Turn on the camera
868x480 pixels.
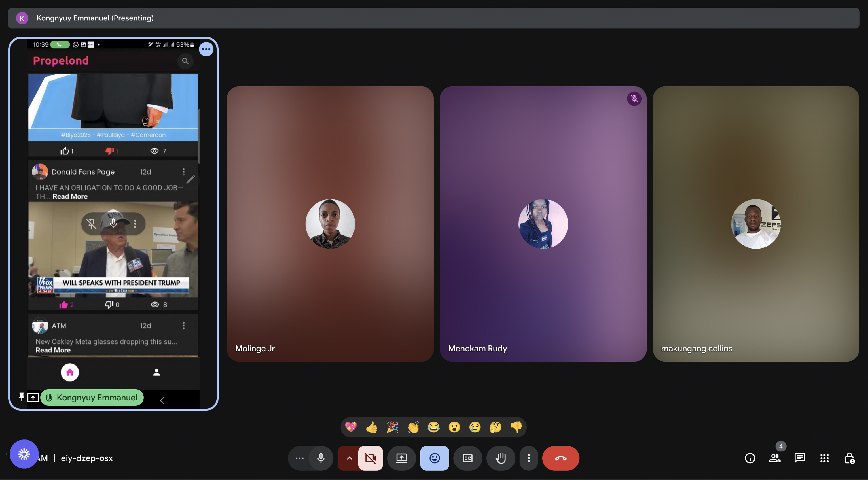point(370,458)
